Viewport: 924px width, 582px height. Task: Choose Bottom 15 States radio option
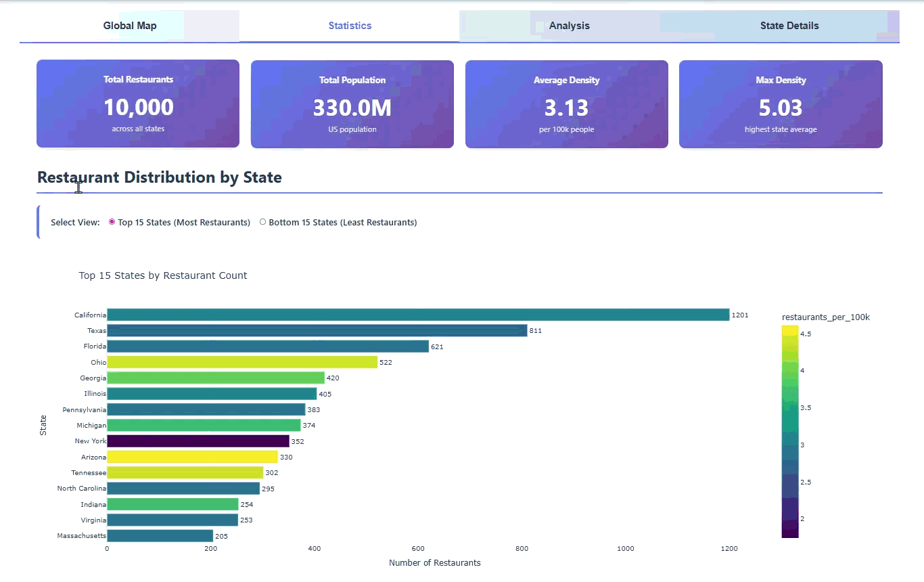tap(263, 222)
